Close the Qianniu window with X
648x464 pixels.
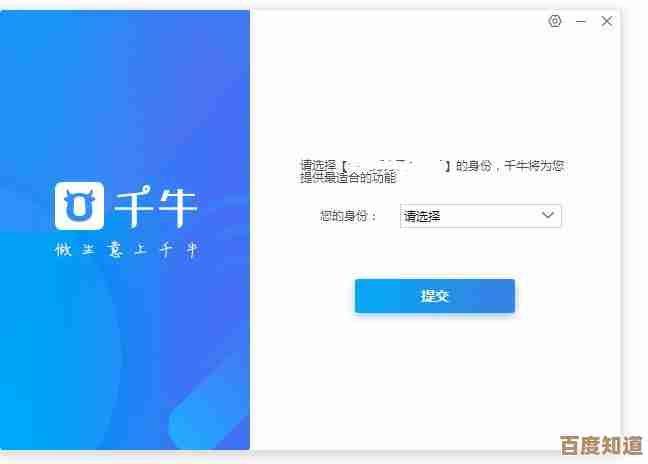607,21
